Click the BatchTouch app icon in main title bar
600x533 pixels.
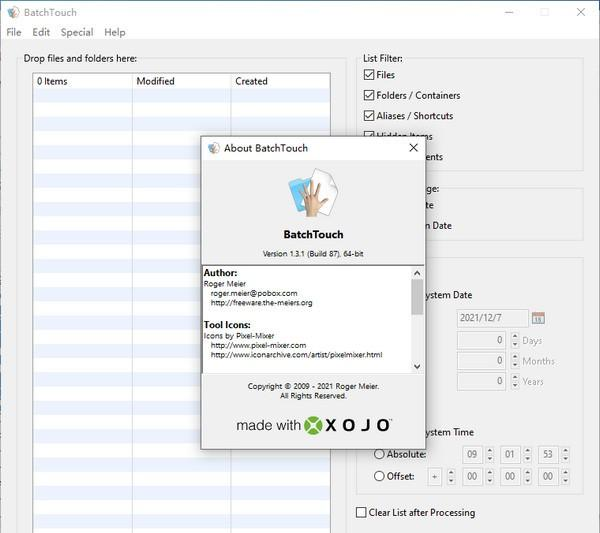[x=13, y=12]
